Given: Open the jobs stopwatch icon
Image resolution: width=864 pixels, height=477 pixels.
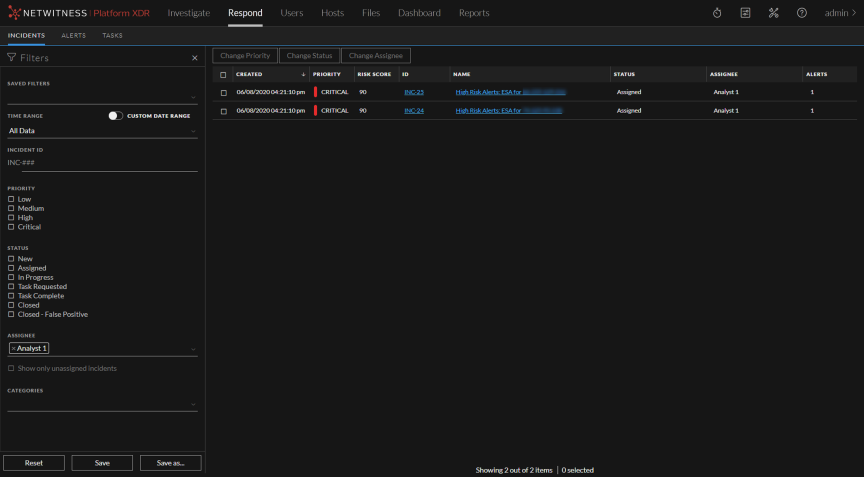Looking at the screenshot, I should click(717, 13).
